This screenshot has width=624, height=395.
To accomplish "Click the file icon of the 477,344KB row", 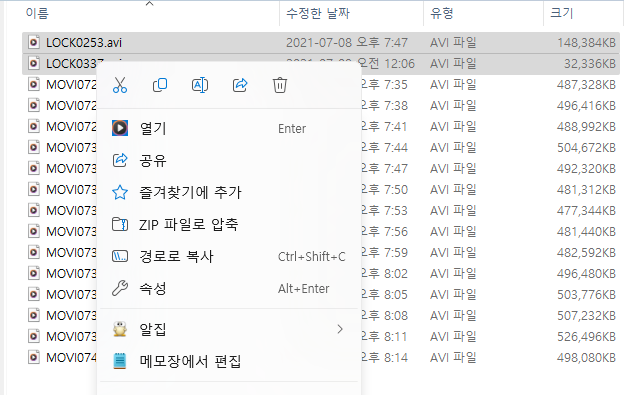I will pos(34,210).
